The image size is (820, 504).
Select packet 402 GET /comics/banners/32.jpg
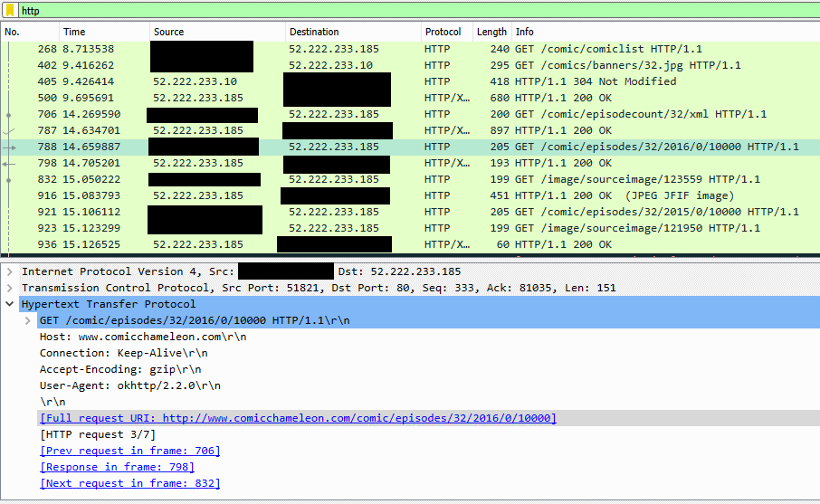click(x=410, y=65)
